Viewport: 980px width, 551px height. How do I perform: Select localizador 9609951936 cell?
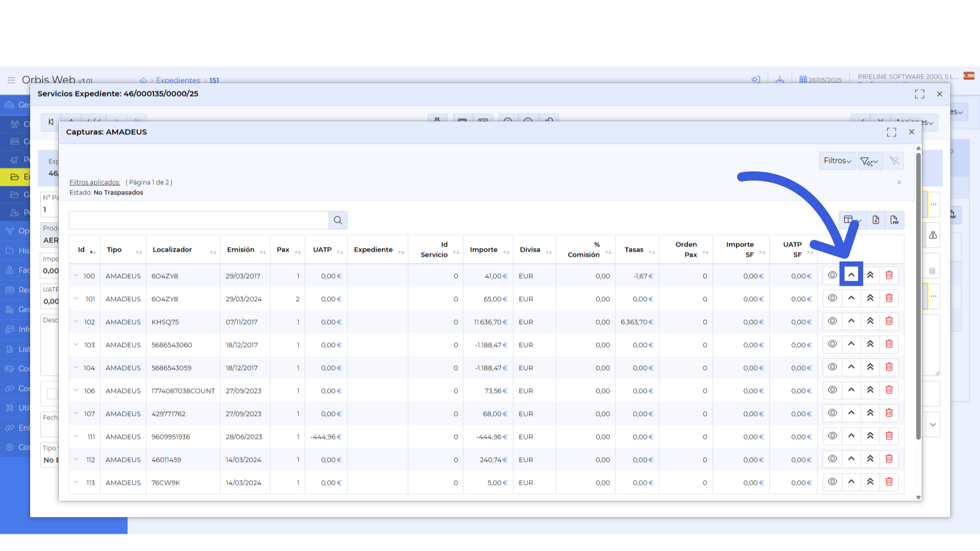coord(183,437)
